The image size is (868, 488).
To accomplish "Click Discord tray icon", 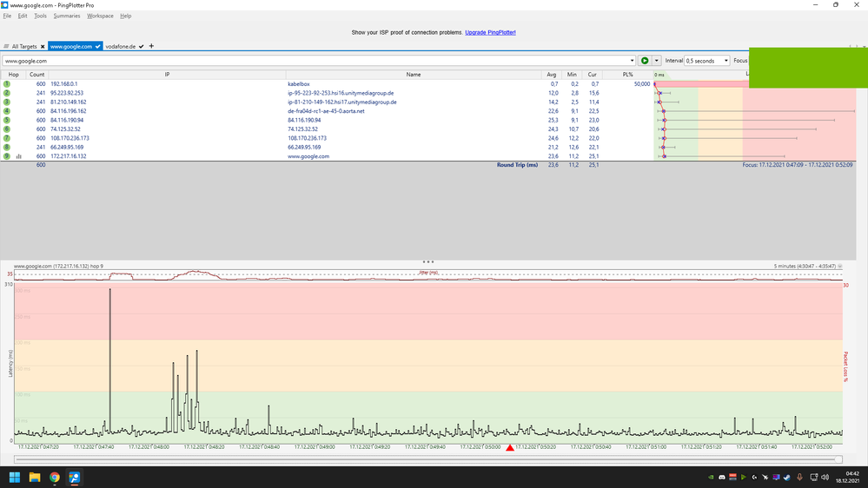I will click(722, 477).
